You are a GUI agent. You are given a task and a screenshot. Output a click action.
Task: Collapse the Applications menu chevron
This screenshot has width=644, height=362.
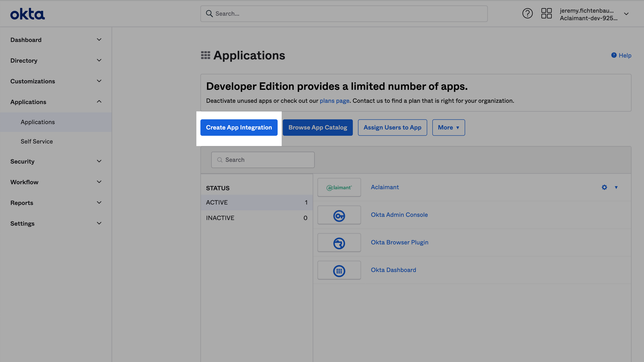[99, 102]
